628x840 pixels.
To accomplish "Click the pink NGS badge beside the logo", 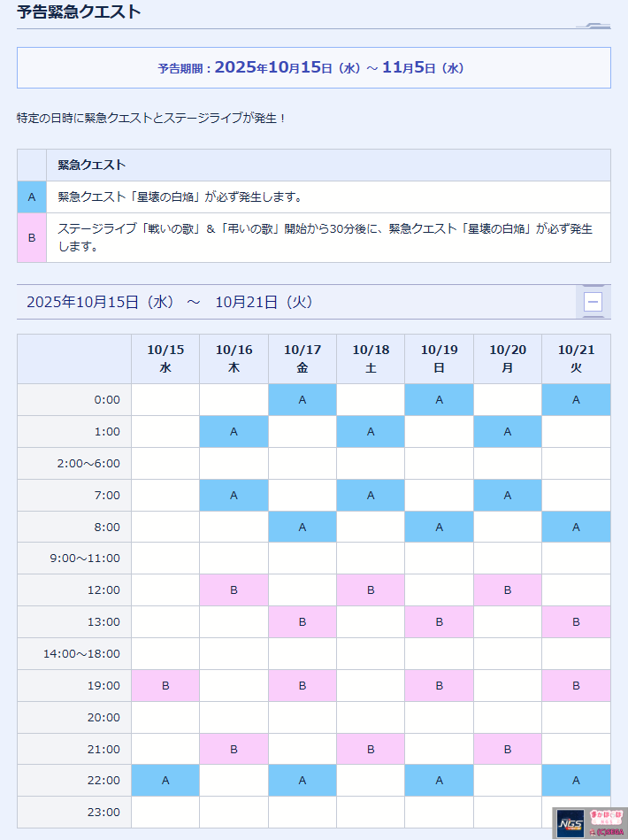I will [605, 818].
